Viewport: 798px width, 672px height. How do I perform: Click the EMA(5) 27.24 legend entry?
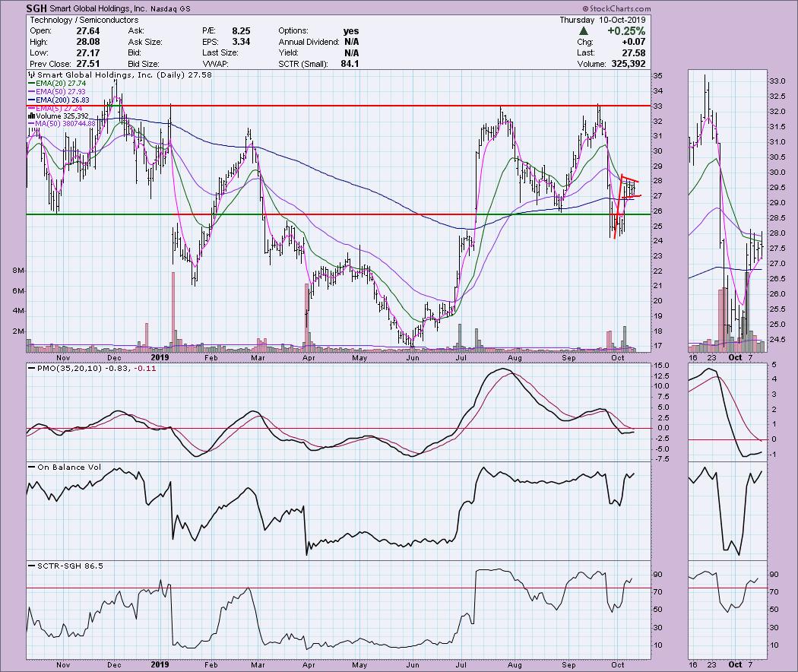55,108
